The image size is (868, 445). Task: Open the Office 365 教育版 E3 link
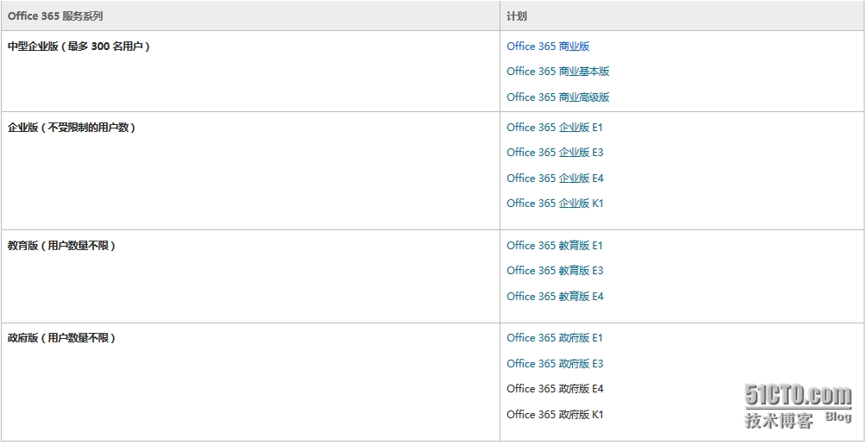pos(555,271)
